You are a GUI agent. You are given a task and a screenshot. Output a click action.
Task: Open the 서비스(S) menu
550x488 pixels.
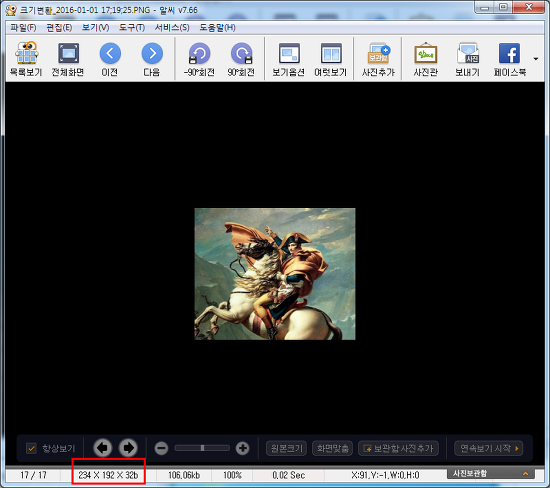coord(172,27)
